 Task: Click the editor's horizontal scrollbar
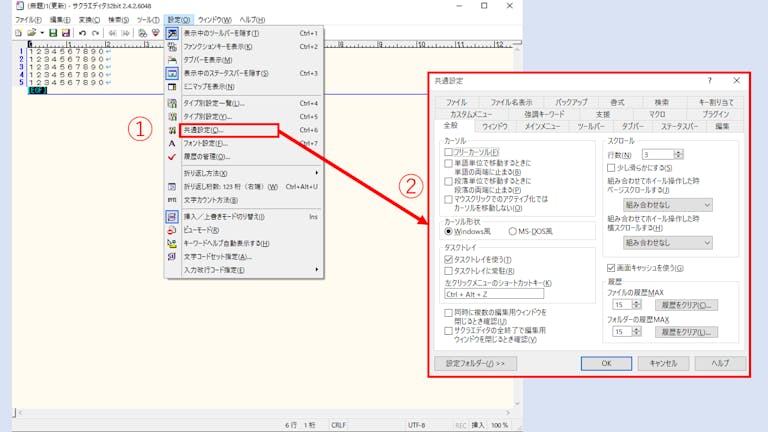264,413
